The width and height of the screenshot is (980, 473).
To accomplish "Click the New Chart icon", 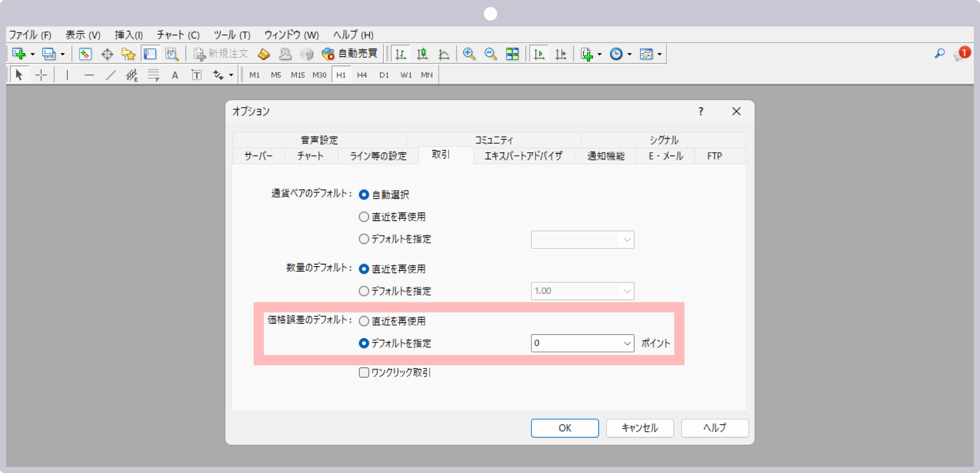I will coord(19,54).
